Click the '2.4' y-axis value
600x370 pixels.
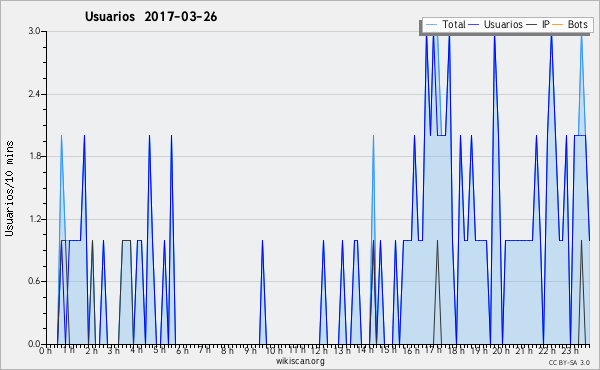click(x=34, y=94)
